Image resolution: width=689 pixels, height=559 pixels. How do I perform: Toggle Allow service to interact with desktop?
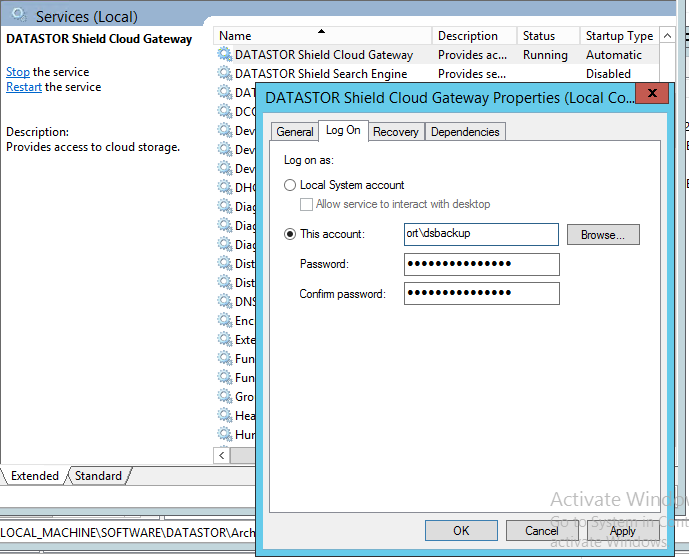(x=306, y=204)
